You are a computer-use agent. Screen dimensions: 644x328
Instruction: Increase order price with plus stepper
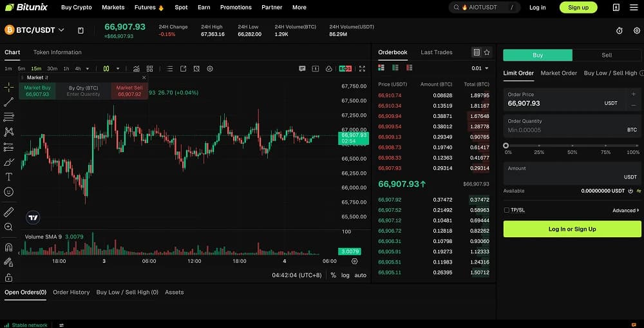(633, 94)
